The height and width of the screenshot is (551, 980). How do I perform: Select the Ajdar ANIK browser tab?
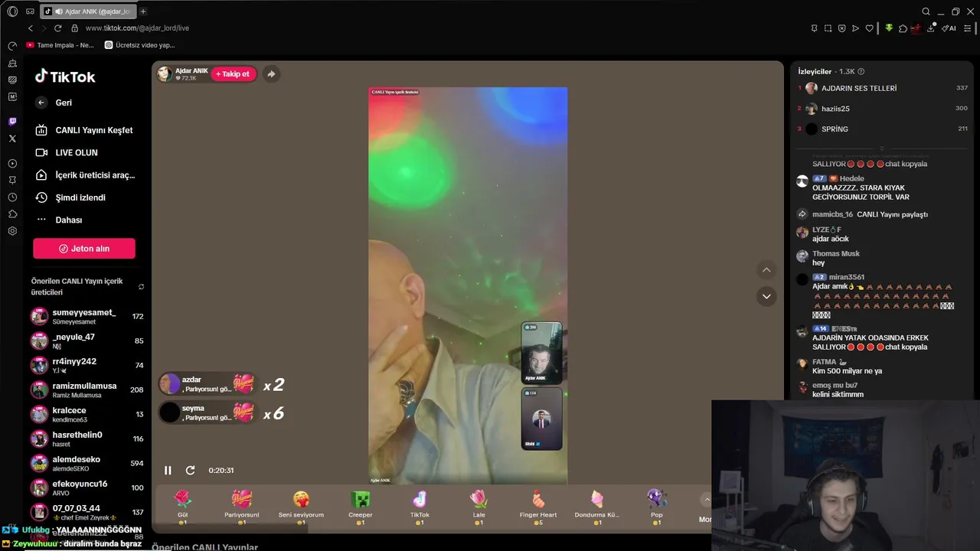[x=87, y=11]
